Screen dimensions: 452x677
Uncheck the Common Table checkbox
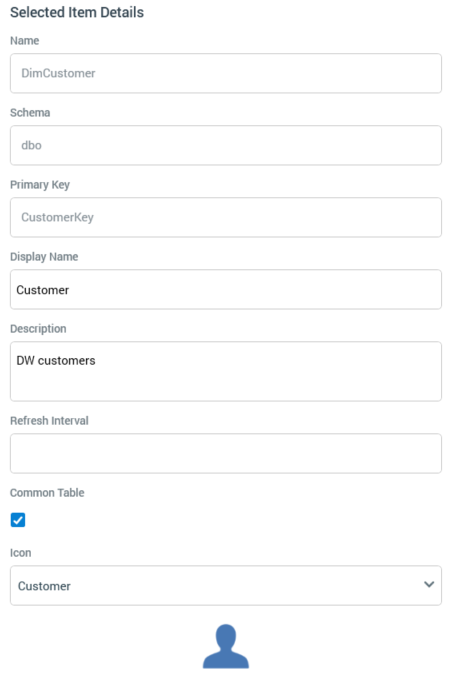pyautogui.click(x=18, y=520)
